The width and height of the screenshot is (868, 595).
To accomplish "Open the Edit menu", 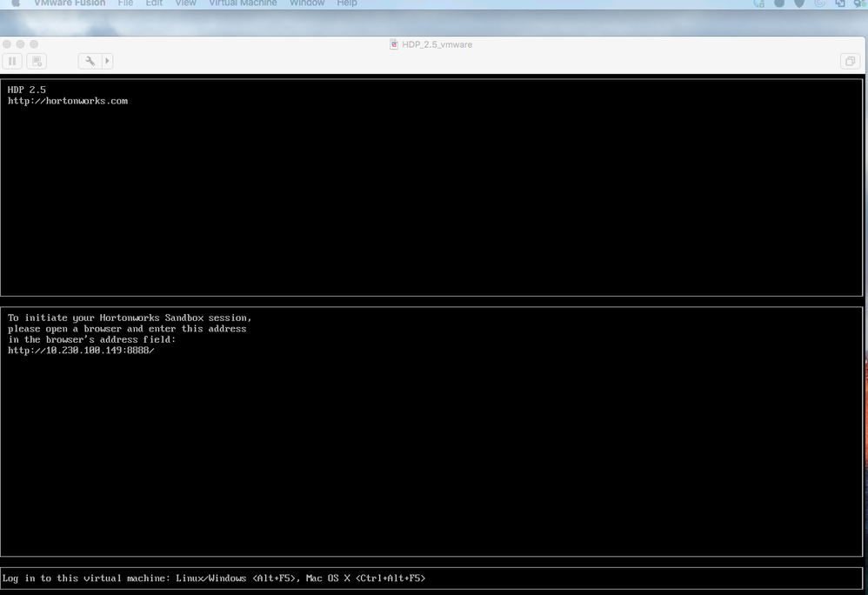I will pyautogui.click(x=155, y=3).
